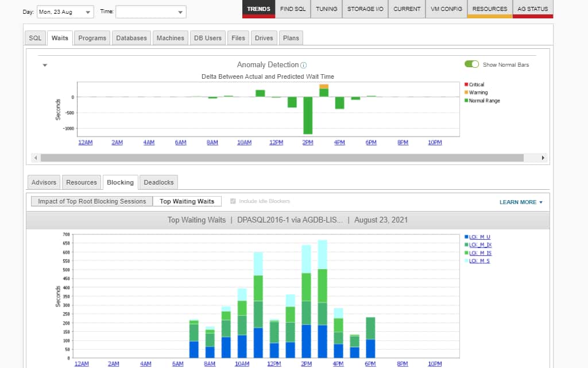This screenshot has width=588, height=368.
Task: Click the chart's right scroll arrow
Action: pyautogui.click(x=544, y=158)
